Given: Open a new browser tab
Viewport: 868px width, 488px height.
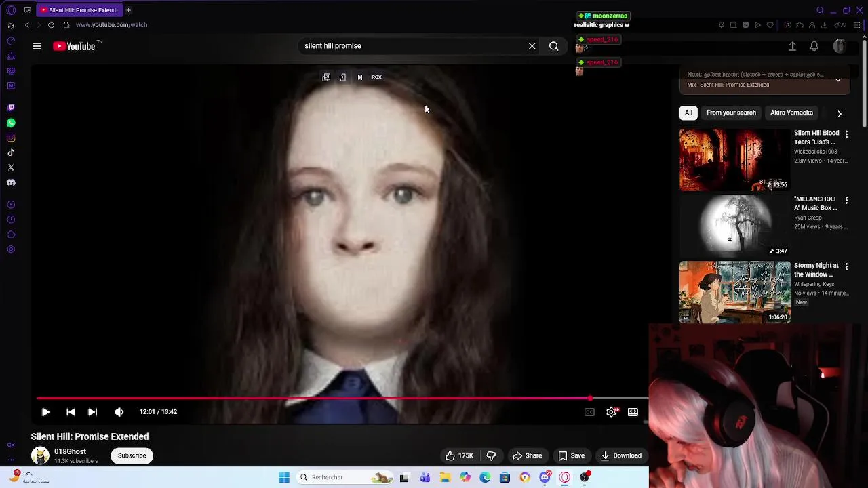Looking at the screenshot, I should click(128, 10).
